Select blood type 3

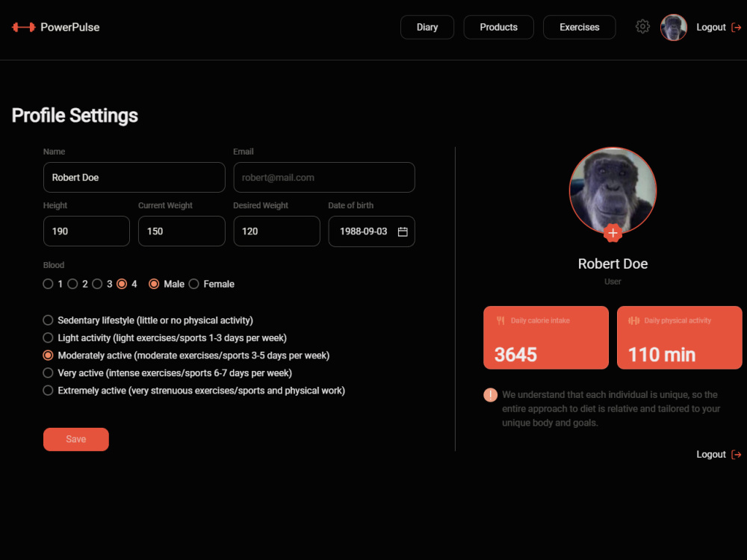(x=97, y=284)
